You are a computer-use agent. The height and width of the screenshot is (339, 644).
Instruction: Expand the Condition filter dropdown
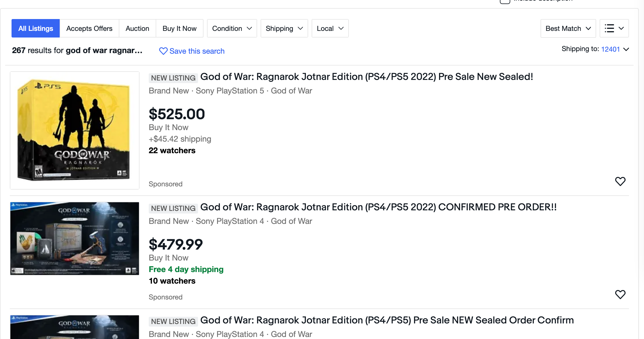232,28
